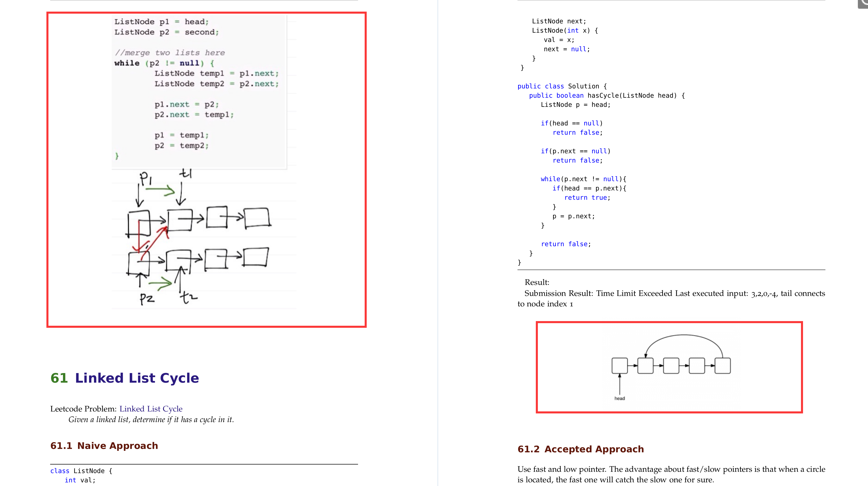Click the 'Linked List Cycle' hyperlink
Image resolution: width=868 pixels, height=486 pixels.
pos(151,408)
